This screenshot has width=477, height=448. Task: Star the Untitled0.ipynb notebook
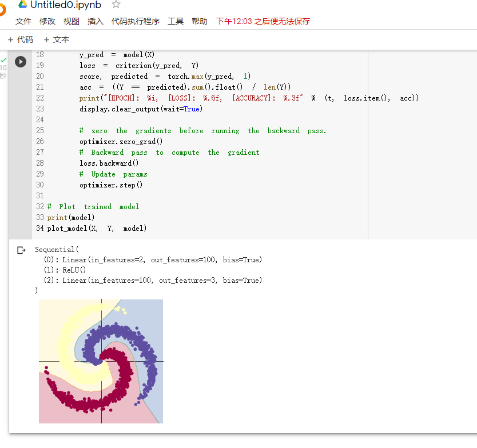click(x=116, y=4)
